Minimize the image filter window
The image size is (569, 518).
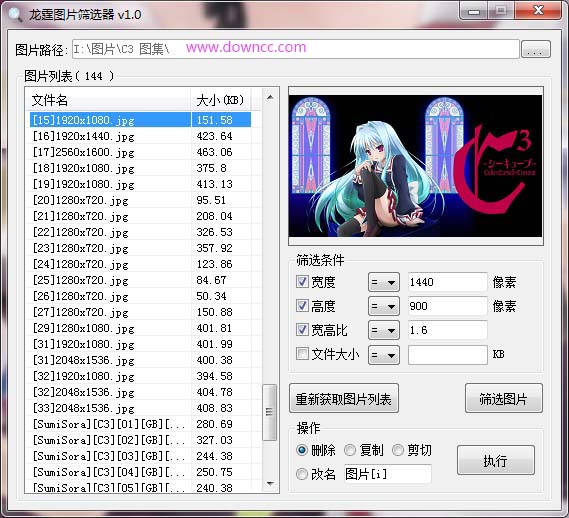473,11
